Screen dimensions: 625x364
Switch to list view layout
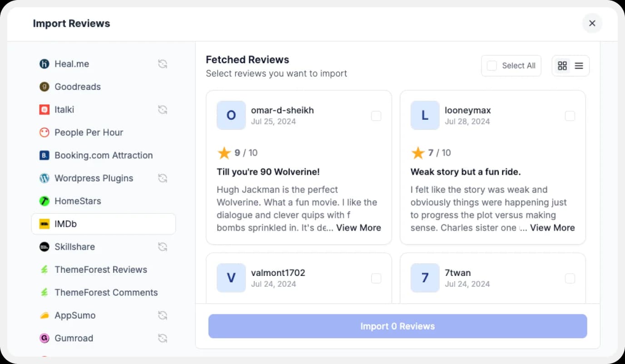[x=579, y=65]
